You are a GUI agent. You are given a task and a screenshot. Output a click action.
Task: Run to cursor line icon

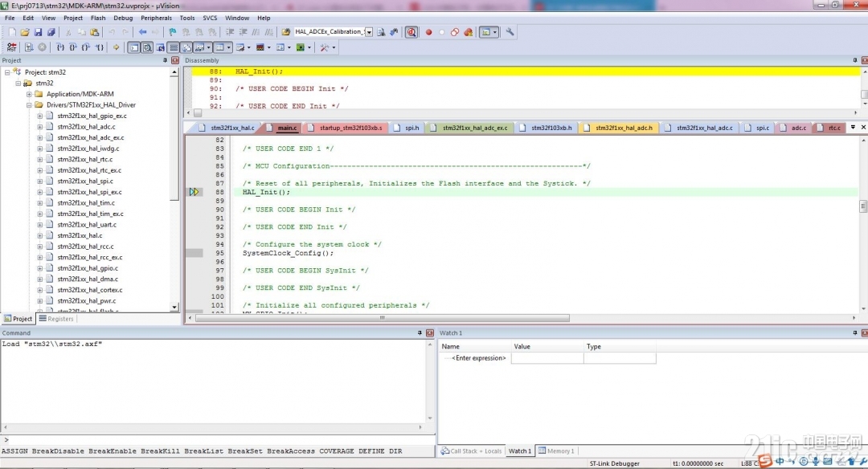point(100,47)
